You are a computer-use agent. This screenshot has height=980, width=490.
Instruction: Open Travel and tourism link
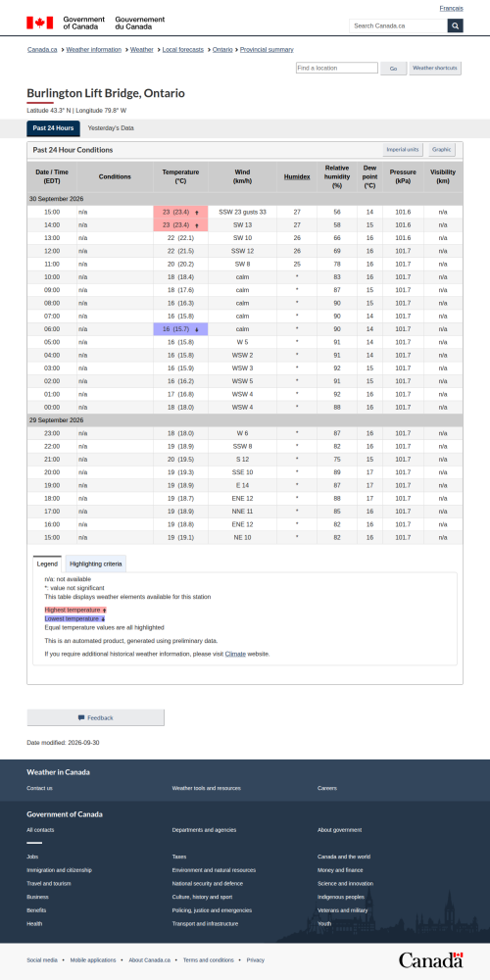(x=49, y=884)
